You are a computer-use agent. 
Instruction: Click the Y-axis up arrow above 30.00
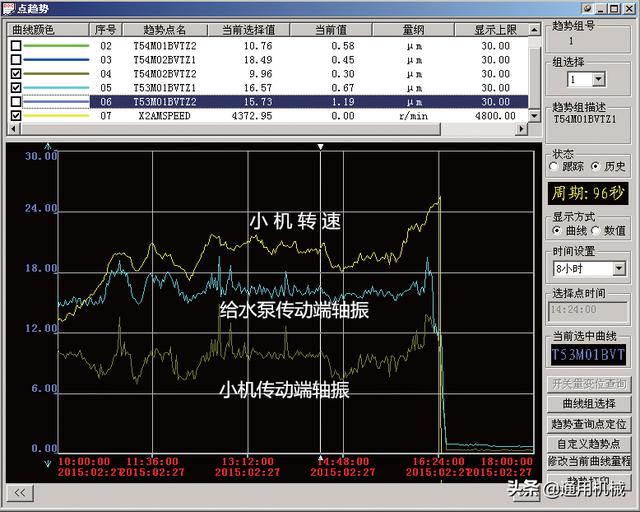click(x=46, y=146)
